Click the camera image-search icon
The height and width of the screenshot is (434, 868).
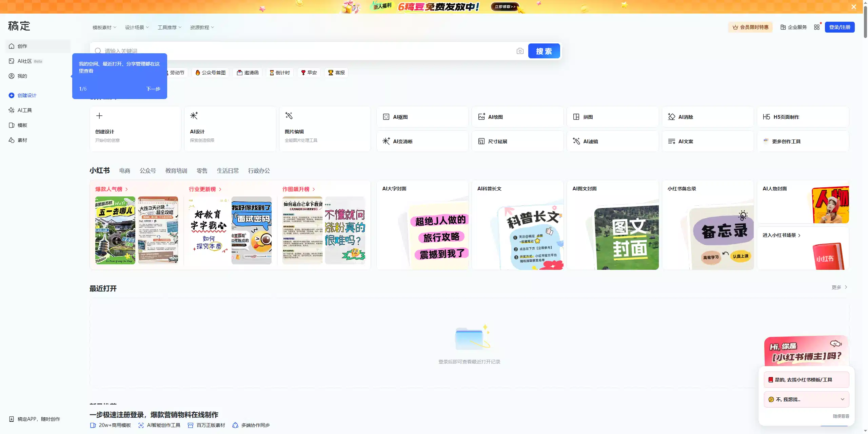pos(520,51)
